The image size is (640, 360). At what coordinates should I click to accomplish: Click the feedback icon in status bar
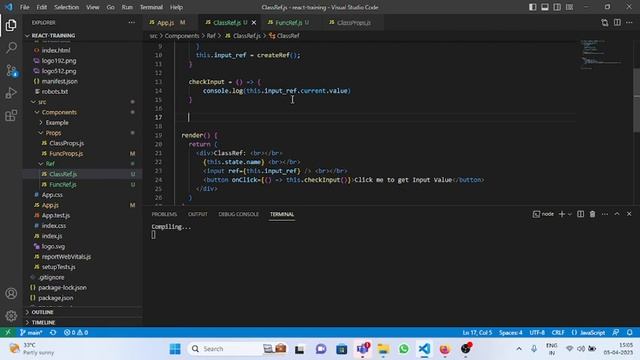click(x=616, y=333)
